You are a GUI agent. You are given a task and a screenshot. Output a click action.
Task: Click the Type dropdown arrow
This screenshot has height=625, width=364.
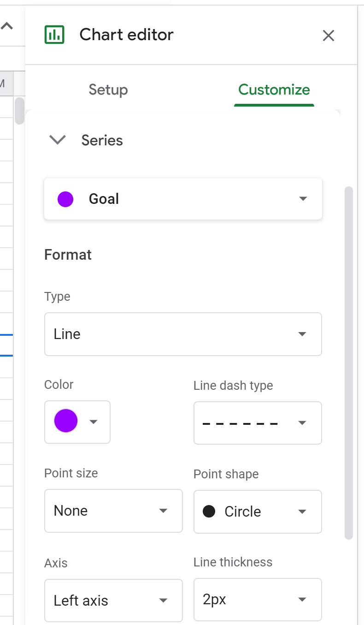point(303,334)
